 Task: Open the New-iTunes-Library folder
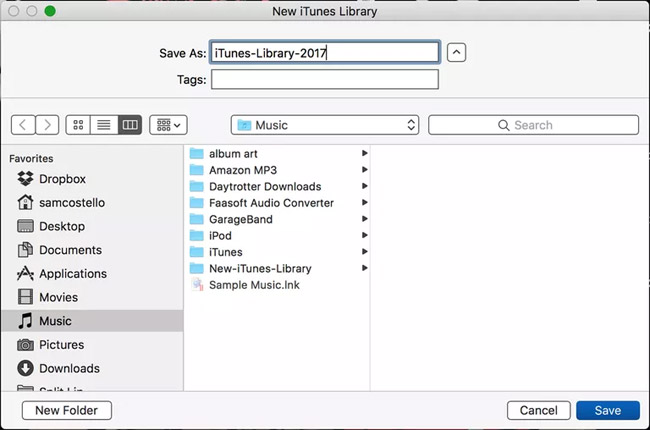coord(279,268)
